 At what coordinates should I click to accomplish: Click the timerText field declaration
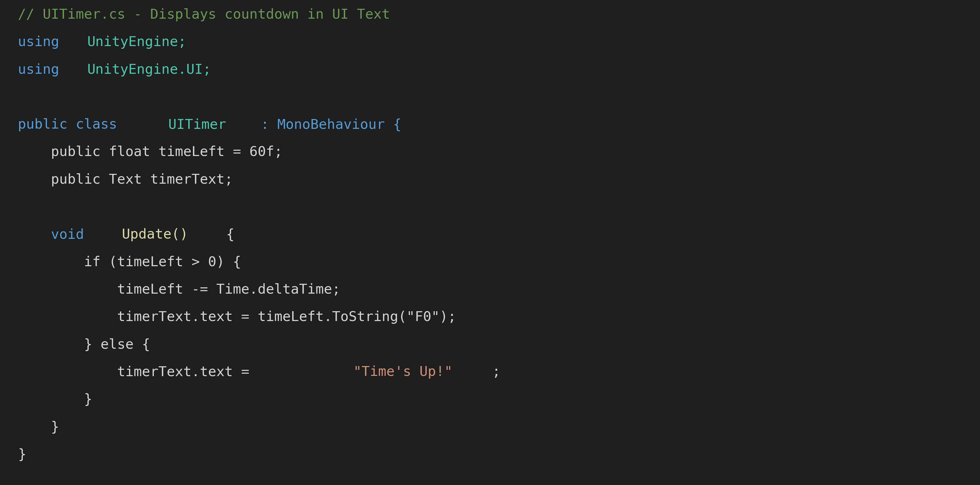click(x=142, y=179)
